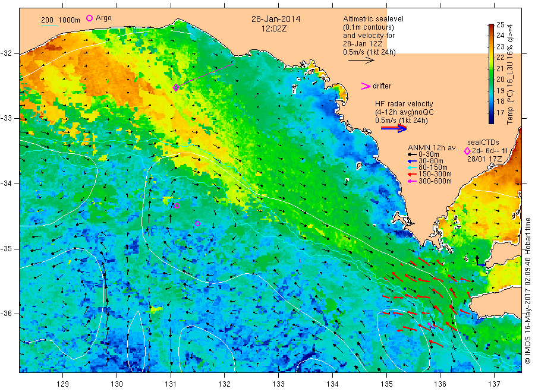The image size is (535, 392).
Task: Click the "30-80m" depth label
Action: (431, 161)
